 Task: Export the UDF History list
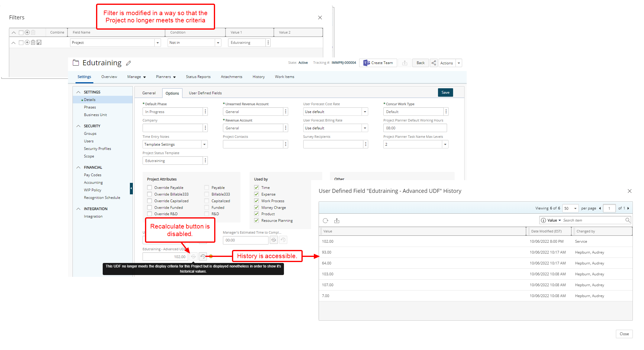337,221
